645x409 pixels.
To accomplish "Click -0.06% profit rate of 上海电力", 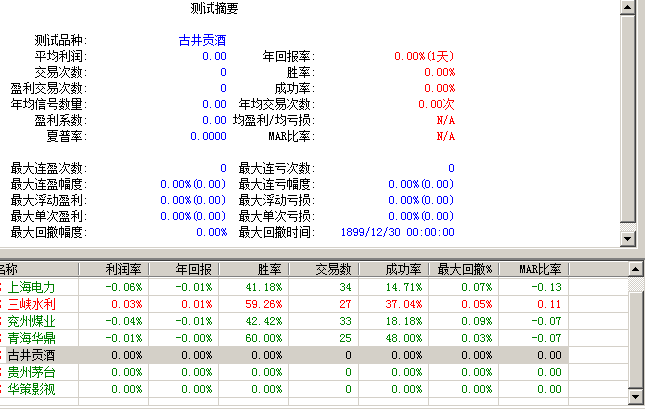I will click(x=124, y=287).
